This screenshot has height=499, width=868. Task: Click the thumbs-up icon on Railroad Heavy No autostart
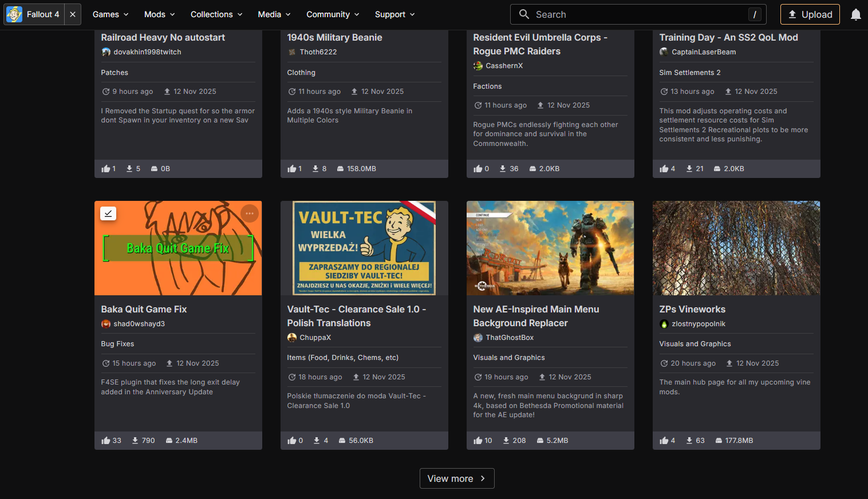(x=106, y=169)
